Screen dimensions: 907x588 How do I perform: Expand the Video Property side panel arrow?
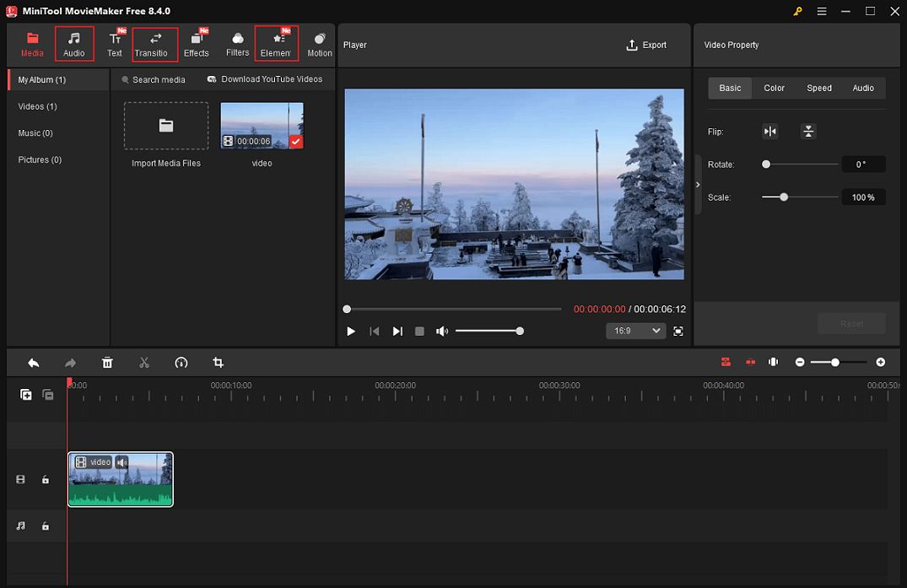pos(697,184)
